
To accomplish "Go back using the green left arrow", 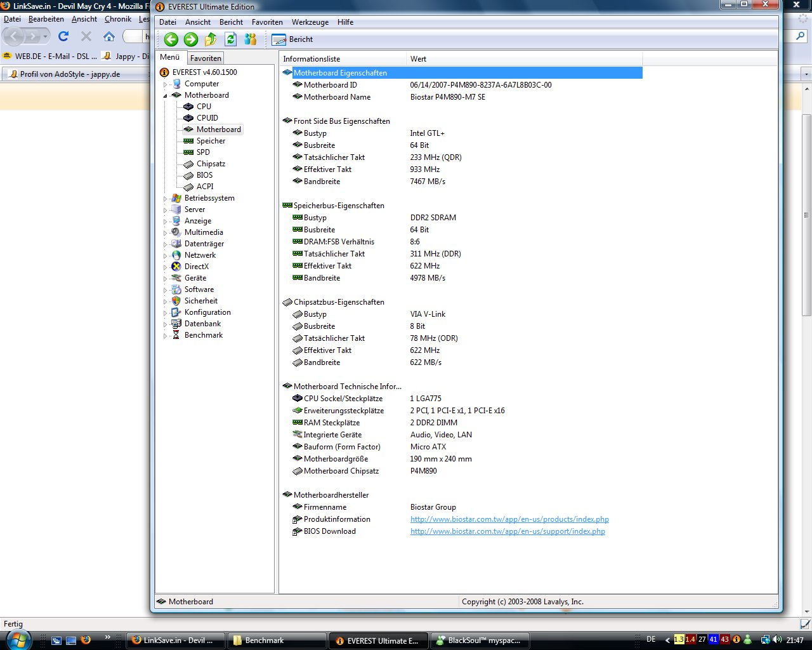I will click(x=171, y=39).
